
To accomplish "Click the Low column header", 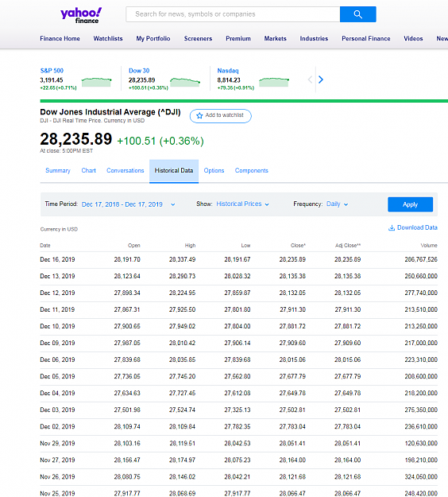I will coord(245,246).
